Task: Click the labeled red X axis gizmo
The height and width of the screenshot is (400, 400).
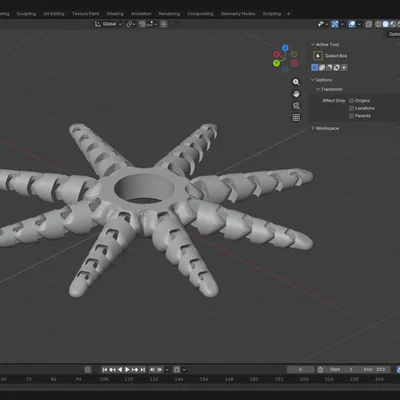Action: click(x=276, y=54)
